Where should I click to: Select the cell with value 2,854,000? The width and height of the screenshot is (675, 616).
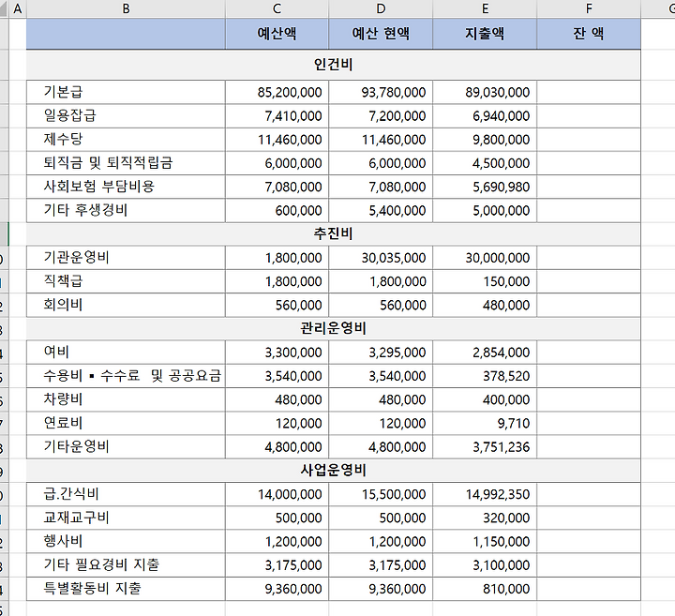[486, 353]
